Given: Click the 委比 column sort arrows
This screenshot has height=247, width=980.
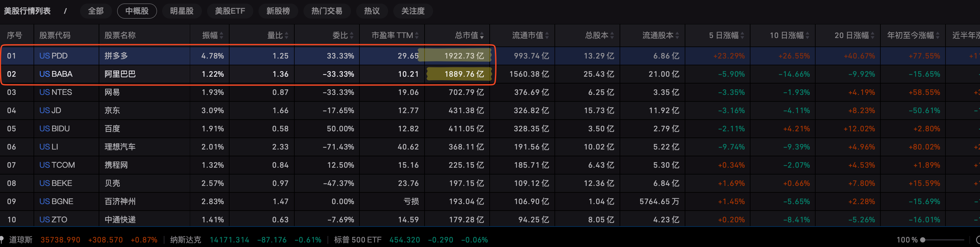Looking at the screenshot, I should click(x=352, y=35).
